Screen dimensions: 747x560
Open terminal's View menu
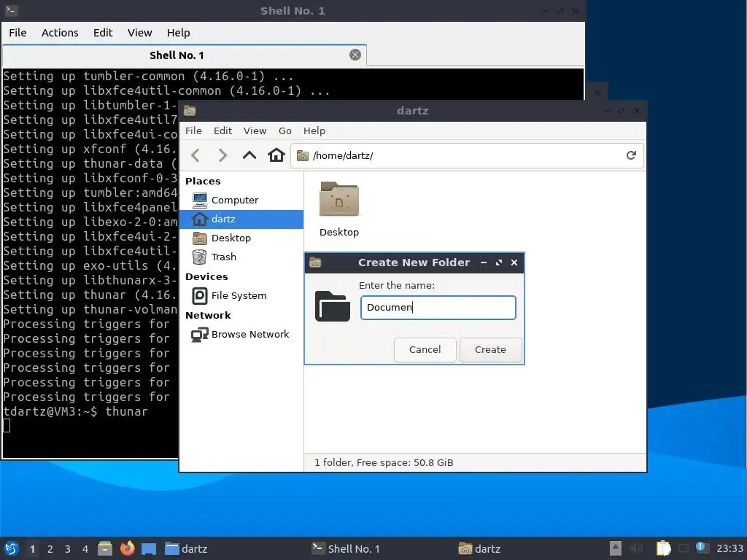click(x=139, y=32)
